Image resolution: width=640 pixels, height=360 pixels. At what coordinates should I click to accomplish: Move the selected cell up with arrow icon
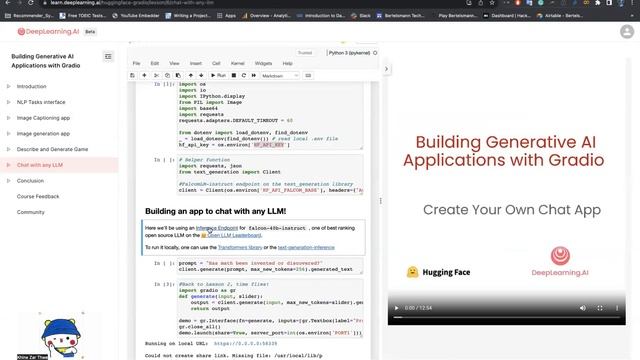(191, 76)
